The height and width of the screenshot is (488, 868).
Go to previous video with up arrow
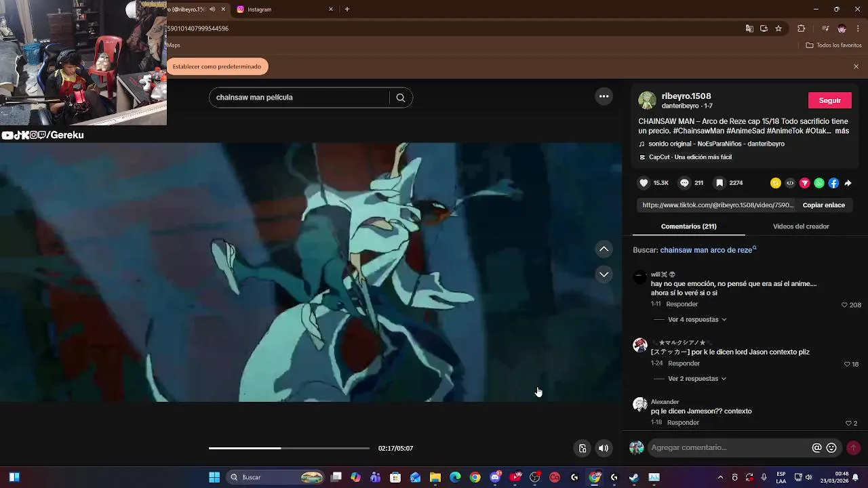604,249
